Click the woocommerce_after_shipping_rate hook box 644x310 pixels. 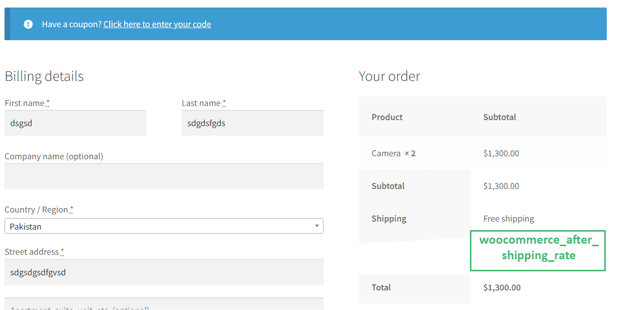[x=538, y=251]
